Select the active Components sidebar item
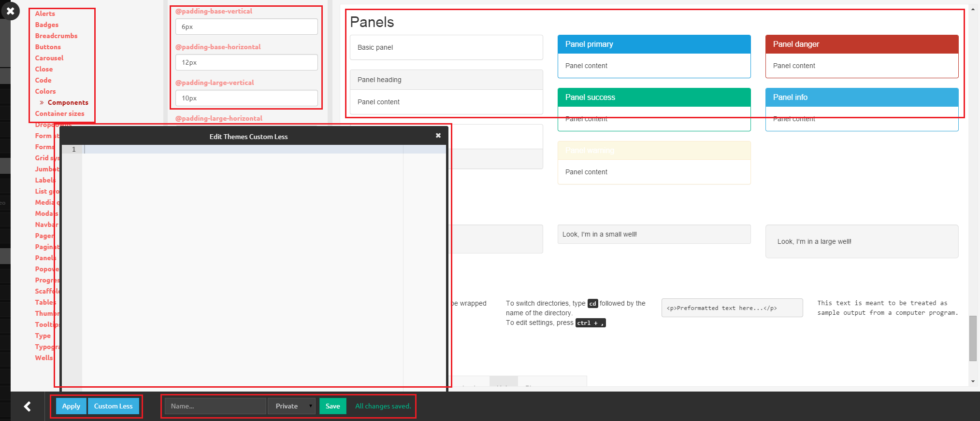980x421 pixels. (68, 102)
